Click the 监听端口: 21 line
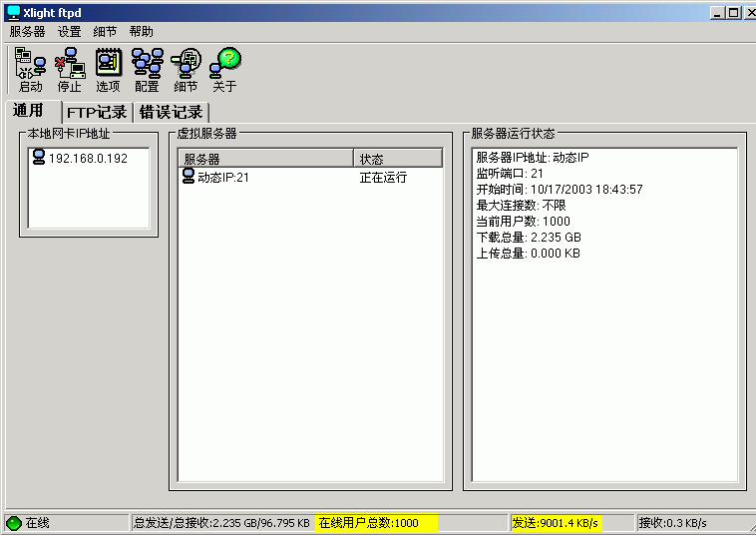 (x=510, y=174)
